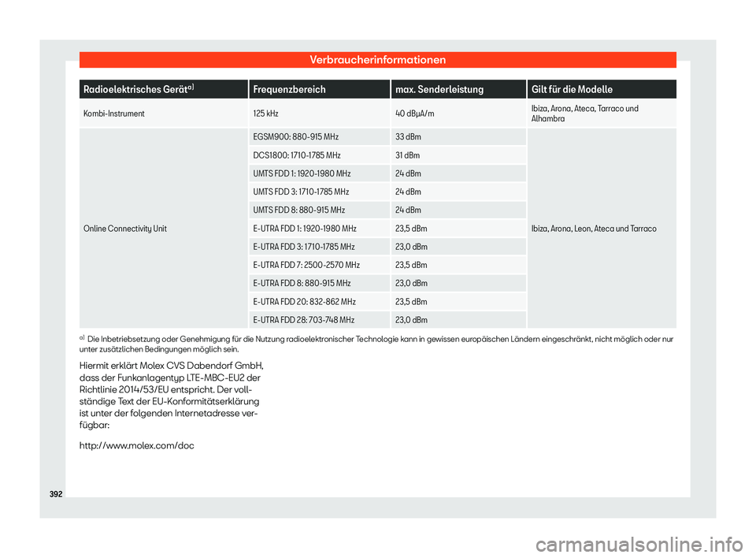This screenshot has height=558, width=756.
Task: Click the E-UTRA FDD 3: 1710-1785 MHz cell
Action: [x=319, y=247]
